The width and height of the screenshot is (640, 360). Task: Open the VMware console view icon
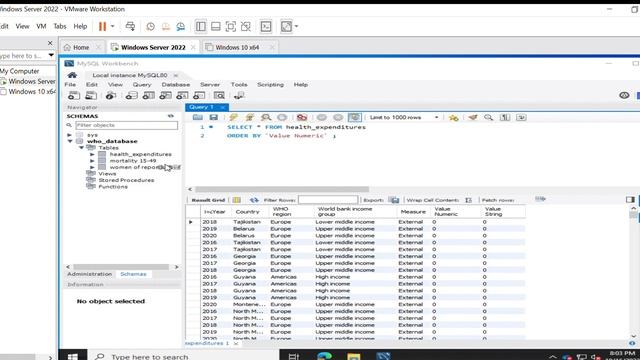tap(266, 27)
